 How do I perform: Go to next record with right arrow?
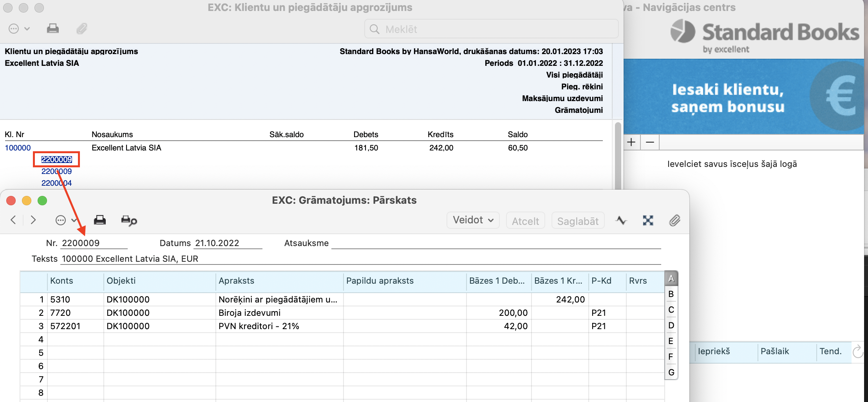point(33,220)
